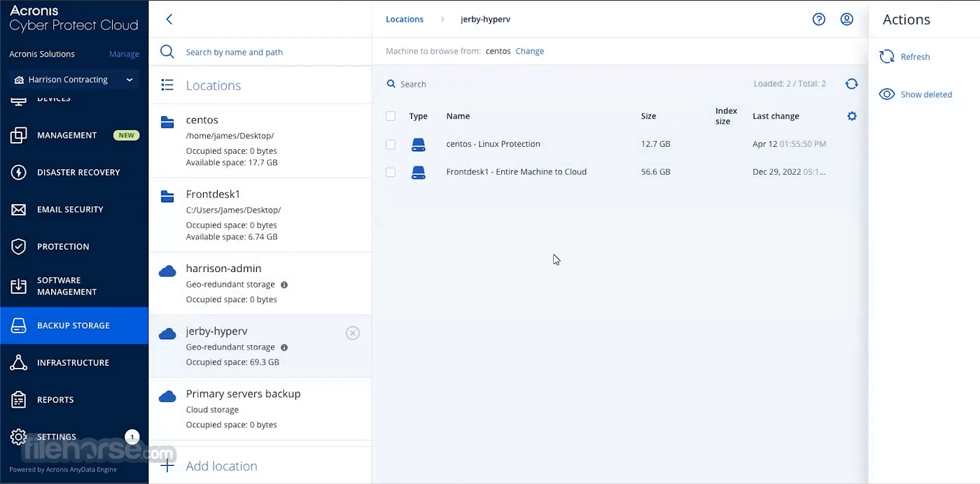Open column settings gear icon
The width and height of the screenshot is (980, 484).
[x=852, y=116]
